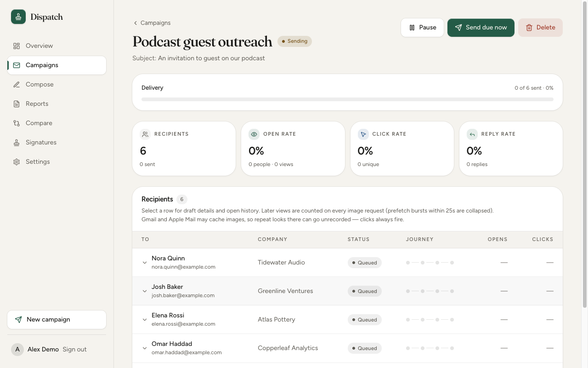Click Josh Baker's journey dots
This screenshot has width=588, height=368.
tap(430, 291)
